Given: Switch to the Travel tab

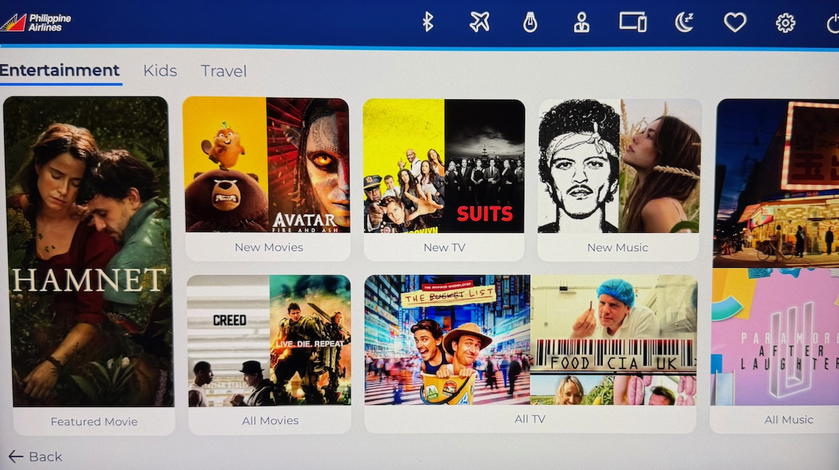Looking at the screenshot, I should 224,71.
